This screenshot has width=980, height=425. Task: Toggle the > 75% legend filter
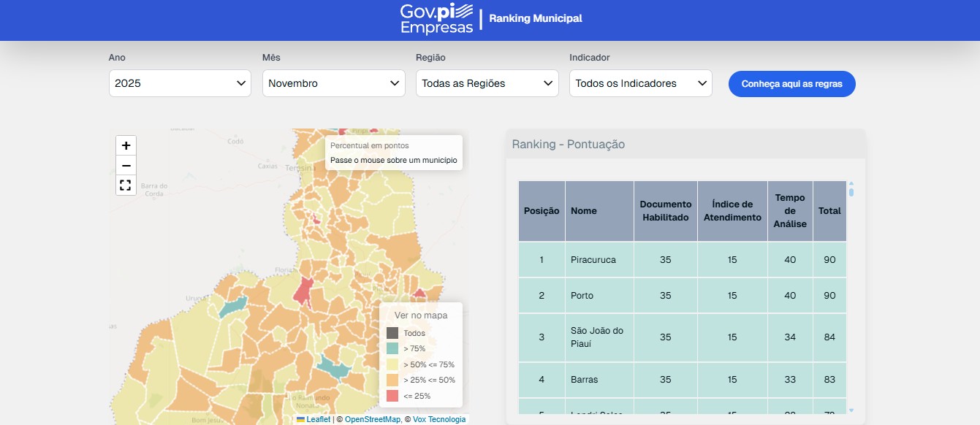click(x=393, y=348)
